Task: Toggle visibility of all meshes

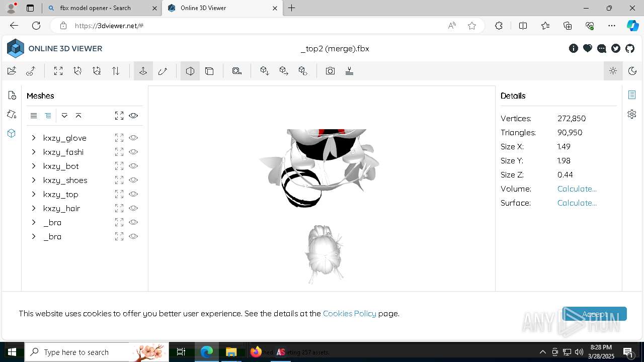Action: [x=133, y=116]
